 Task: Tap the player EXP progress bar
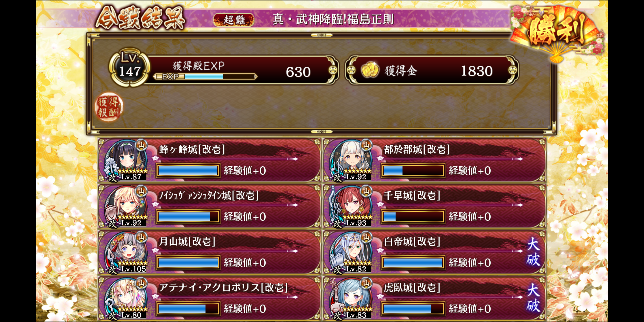point(205,76)
